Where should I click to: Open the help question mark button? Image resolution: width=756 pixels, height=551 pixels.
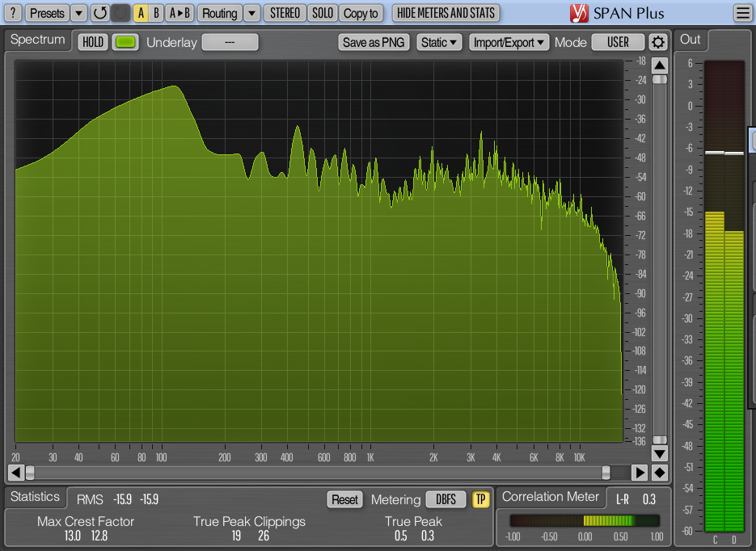tap(13, 13)
